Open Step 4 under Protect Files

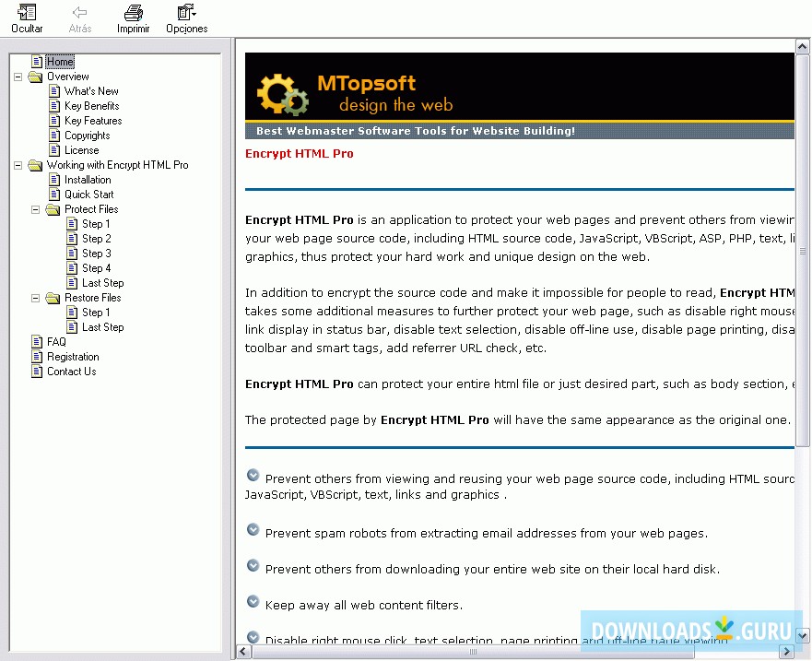(x=97, y=268)
